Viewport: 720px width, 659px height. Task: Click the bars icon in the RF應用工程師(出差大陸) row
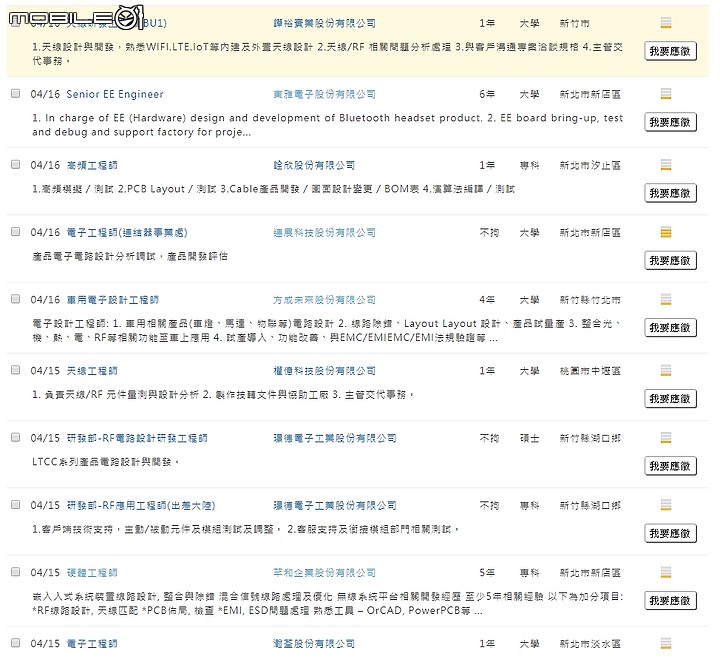[665, 505]
